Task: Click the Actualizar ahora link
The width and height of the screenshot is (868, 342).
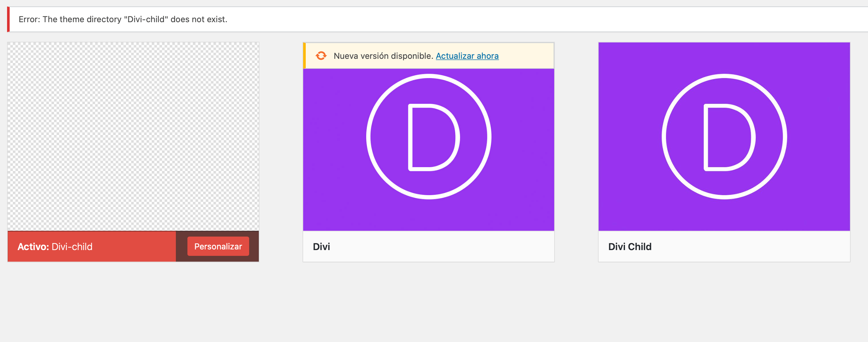Action: click(x=467, y=56)
